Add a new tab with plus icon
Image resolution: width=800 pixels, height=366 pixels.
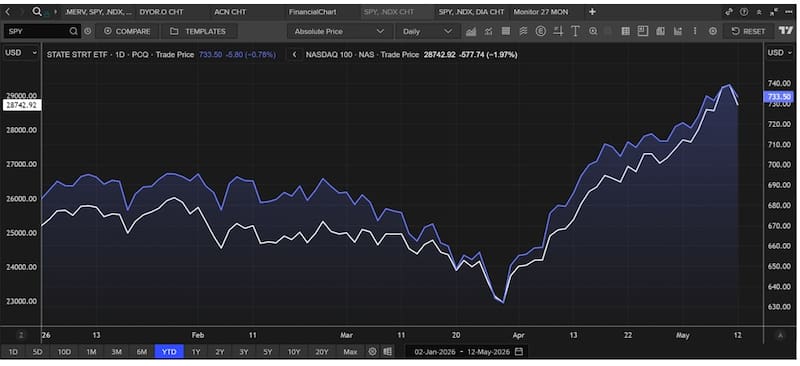pyautogui.click(x=592, y=12)
